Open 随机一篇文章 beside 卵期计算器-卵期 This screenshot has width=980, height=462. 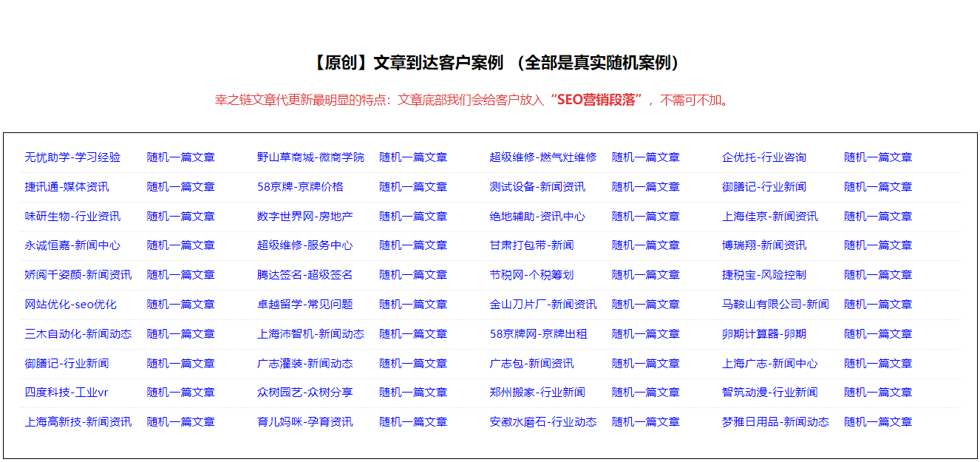pos(878,334)
